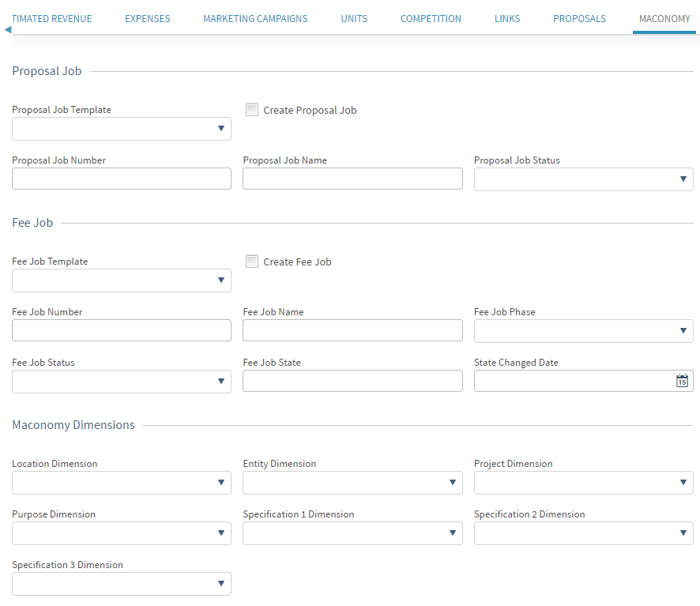Tick the Create Fee Job checkbox

[x=252, y=262]
